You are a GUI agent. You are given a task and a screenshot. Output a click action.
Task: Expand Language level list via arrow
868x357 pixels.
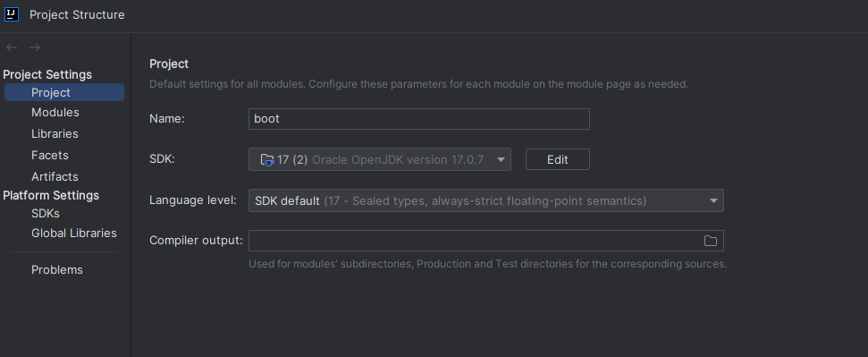(713, 200)
